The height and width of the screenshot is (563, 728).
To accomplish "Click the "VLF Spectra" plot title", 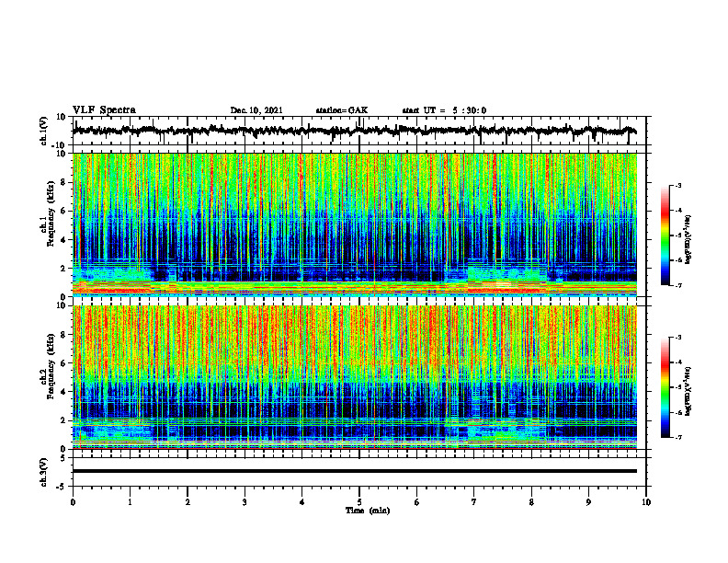I will pos(104,110).
